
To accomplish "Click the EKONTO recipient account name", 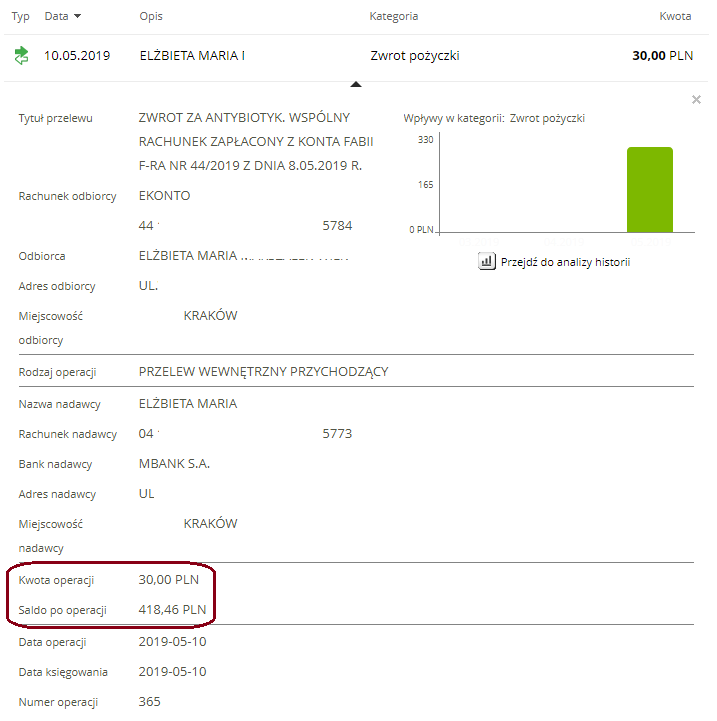I will click(x=164, y=196).
